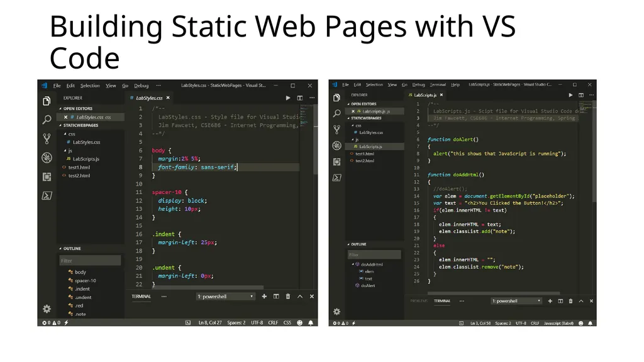Open Terminal menu in right VS Code window
Image resolution: width=644 pixels, height=362 pixels.
(x=438, y=85)
